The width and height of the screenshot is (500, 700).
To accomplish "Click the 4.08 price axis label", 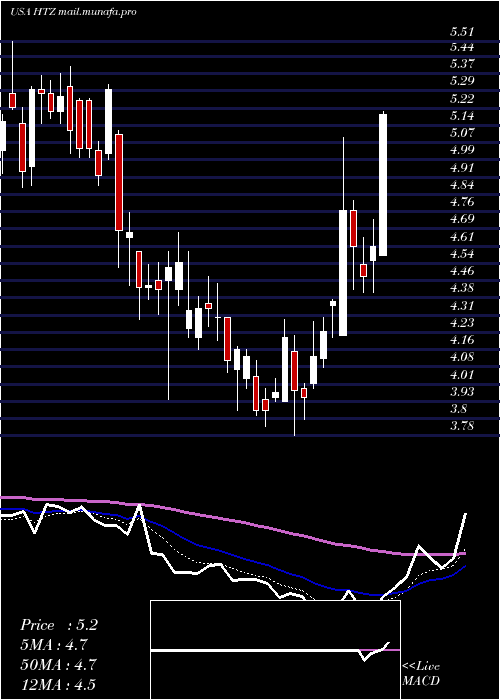I will 461,357.
